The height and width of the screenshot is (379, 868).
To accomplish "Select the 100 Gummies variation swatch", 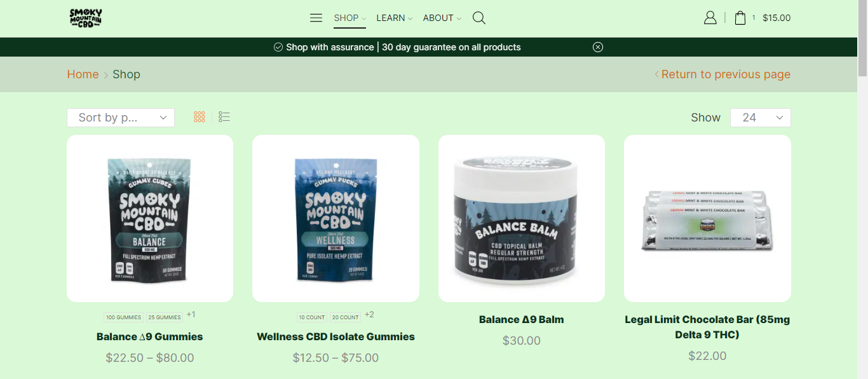I will [124, 317].
